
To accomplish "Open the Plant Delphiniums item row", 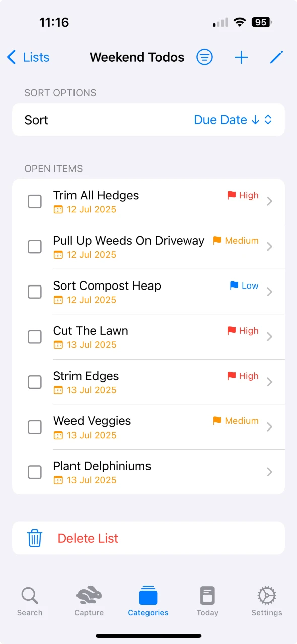I will tap(148, 472).
